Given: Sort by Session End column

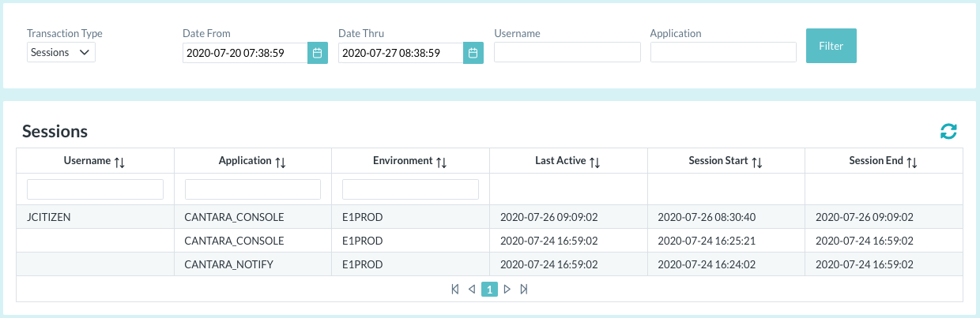Looking at the screenshot, I should pyautogui.click(x=911, y=162).
